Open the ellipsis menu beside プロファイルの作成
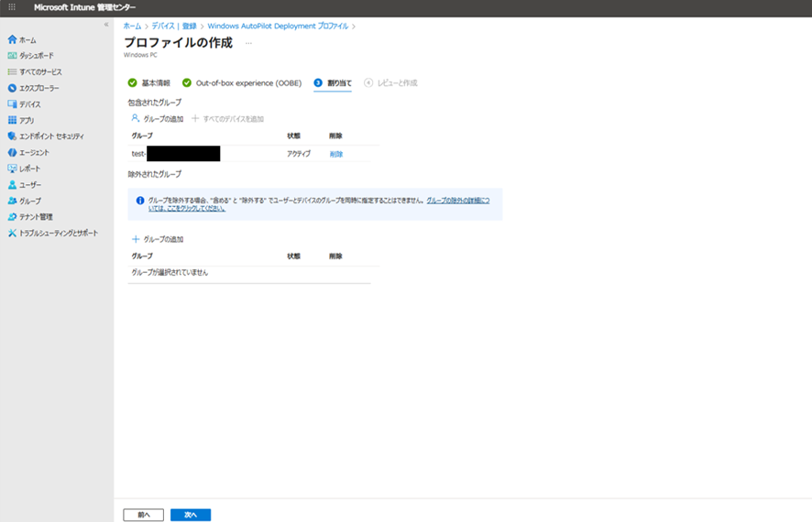 248,43
